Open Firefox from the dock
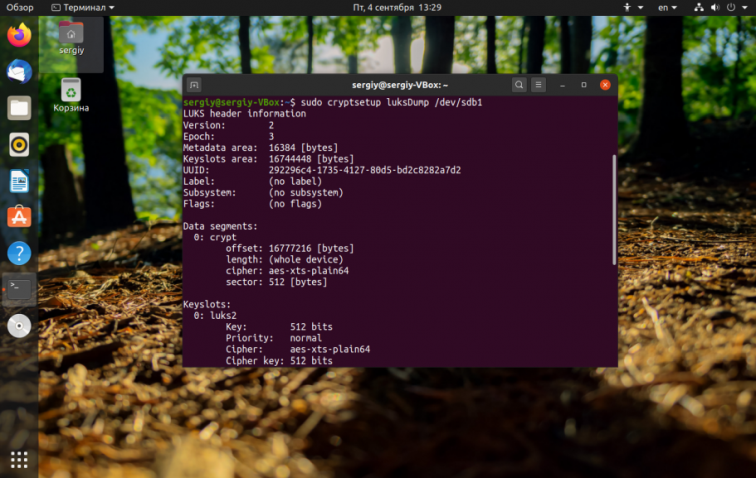Screen dimensions: 756x478 (19, 35)
